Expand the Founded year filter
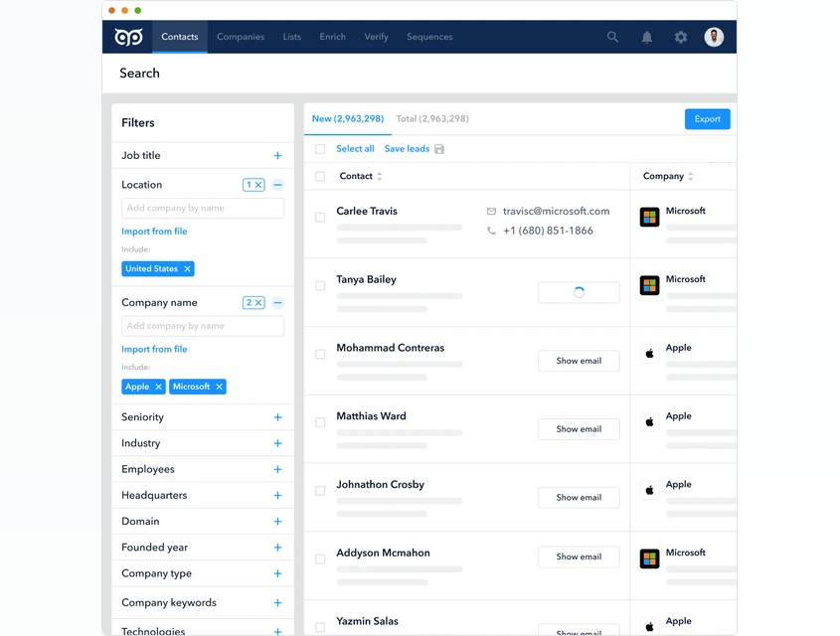840x636 pixels. click(277, 548)
